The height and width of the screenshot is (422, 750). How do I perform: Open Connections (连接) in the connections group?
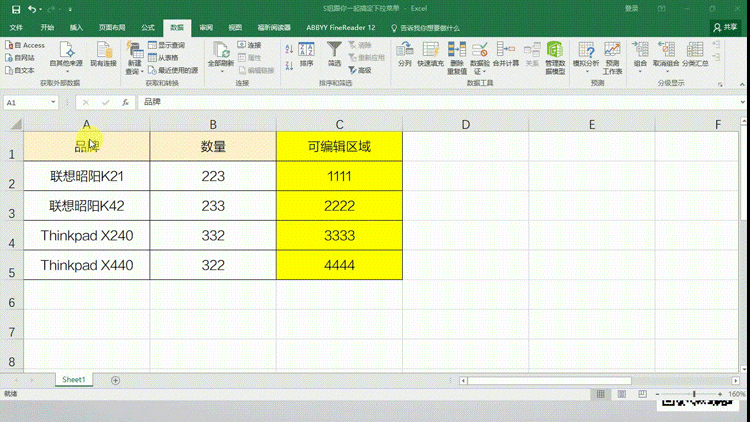point(249,45)
